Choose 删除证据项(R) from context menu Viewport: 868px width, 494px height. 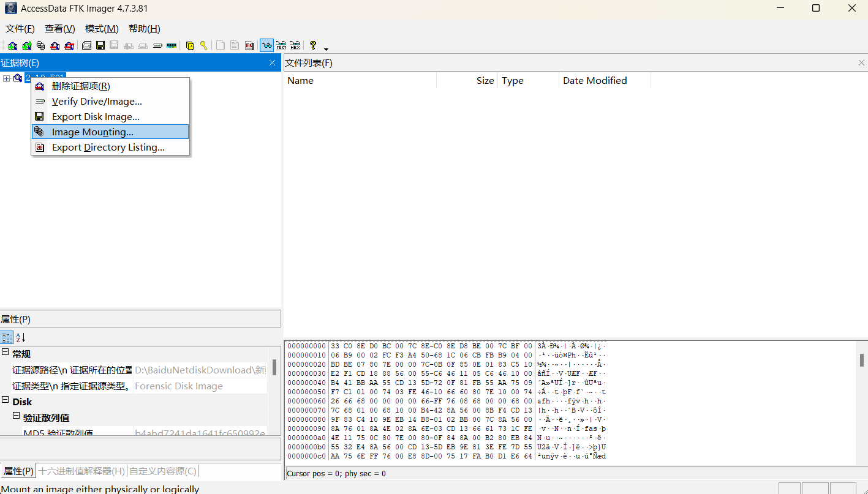[x=110, y=86]
